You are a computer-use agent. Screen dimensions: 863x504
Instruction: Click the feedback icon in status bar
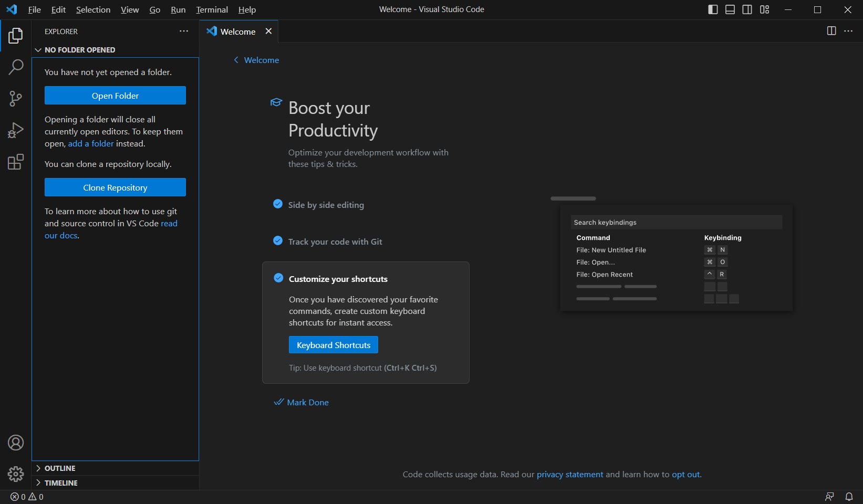tap(829, 497)
